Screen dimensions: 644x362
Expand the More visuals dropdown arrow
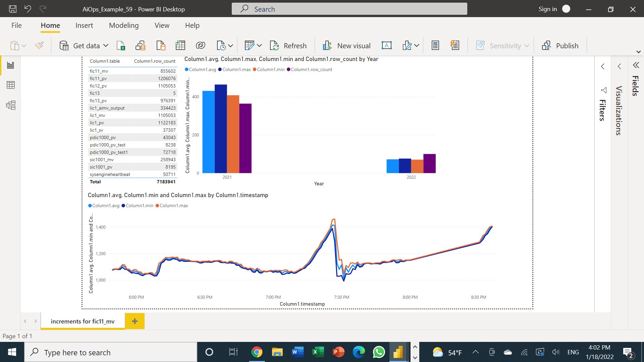tap(417, 46)
